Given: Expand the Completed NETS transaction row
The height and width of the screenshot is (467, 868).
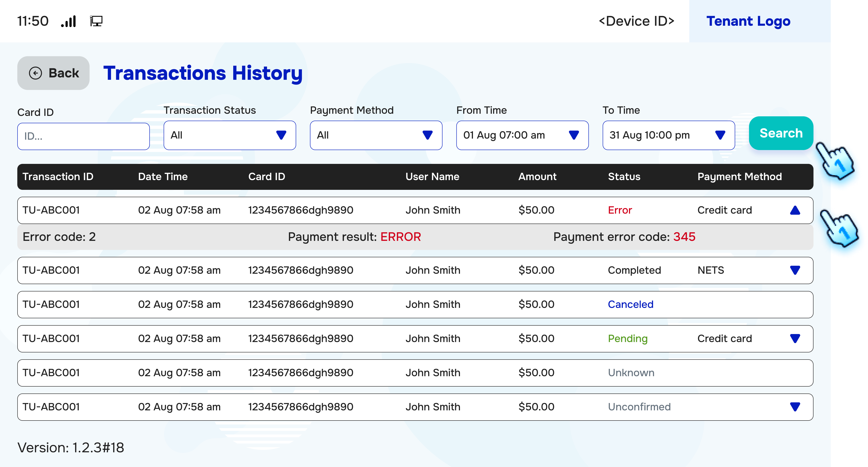Looking at the screenshot, I should tap(795, 270).
